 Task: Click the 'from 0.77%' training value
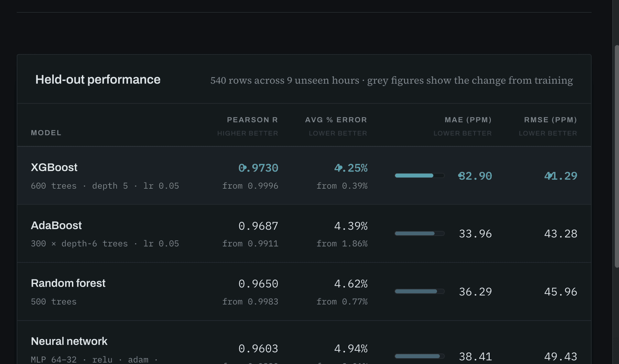[x=342, y=302]
